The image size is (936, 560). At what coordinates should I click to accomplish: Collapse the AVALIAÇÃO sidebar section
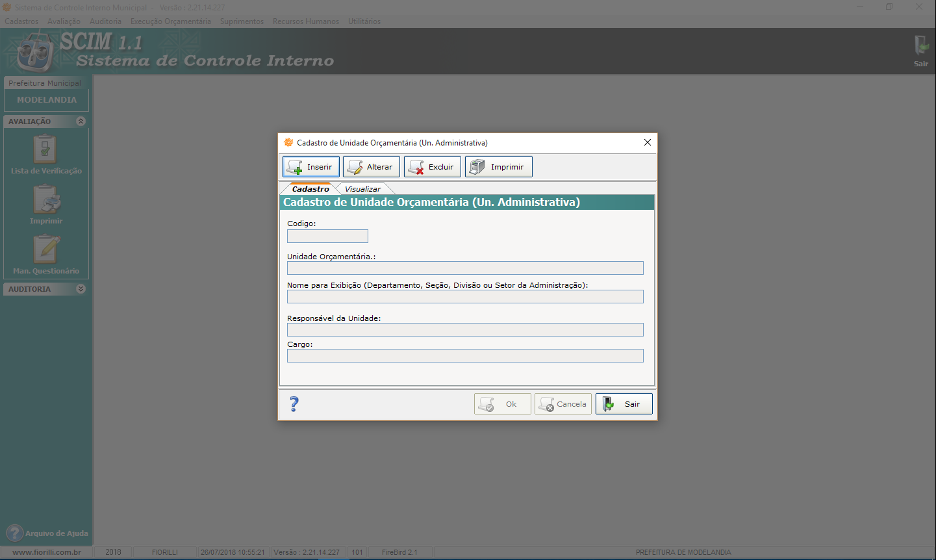[81, 121]
